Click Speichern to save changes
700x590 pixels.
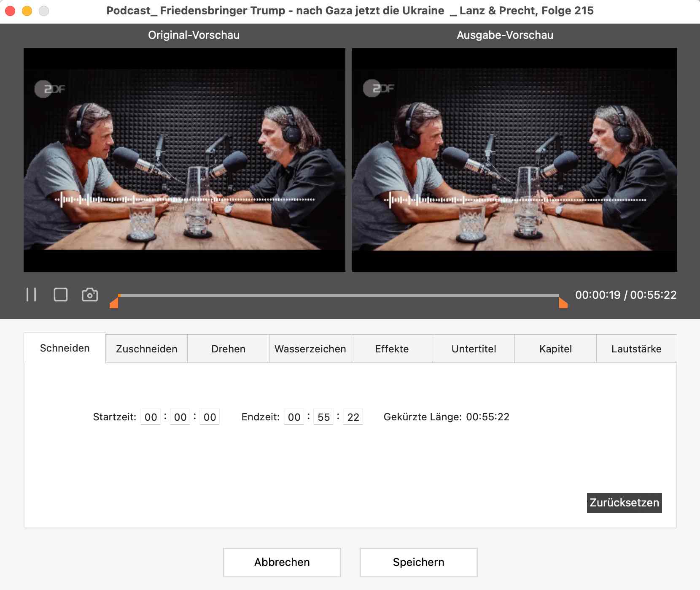418,563
